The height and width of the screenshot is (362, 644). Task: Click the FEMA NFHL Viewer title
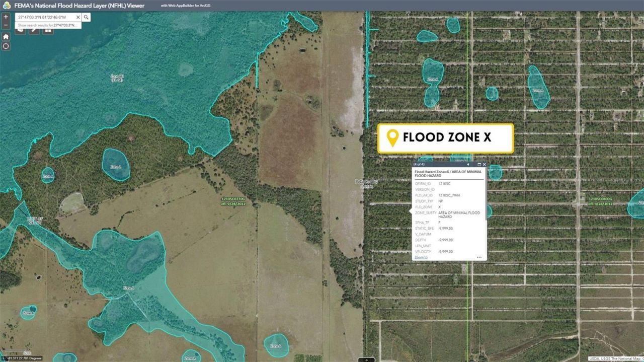pyautogui.click(x=79, y=6)
